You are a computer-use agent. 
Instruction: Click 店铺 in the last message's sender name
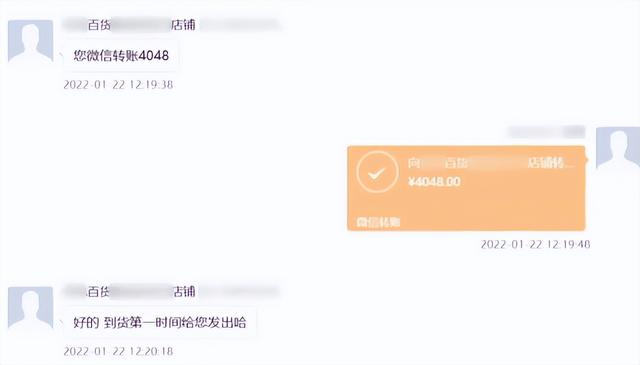[x=184, y=292]
